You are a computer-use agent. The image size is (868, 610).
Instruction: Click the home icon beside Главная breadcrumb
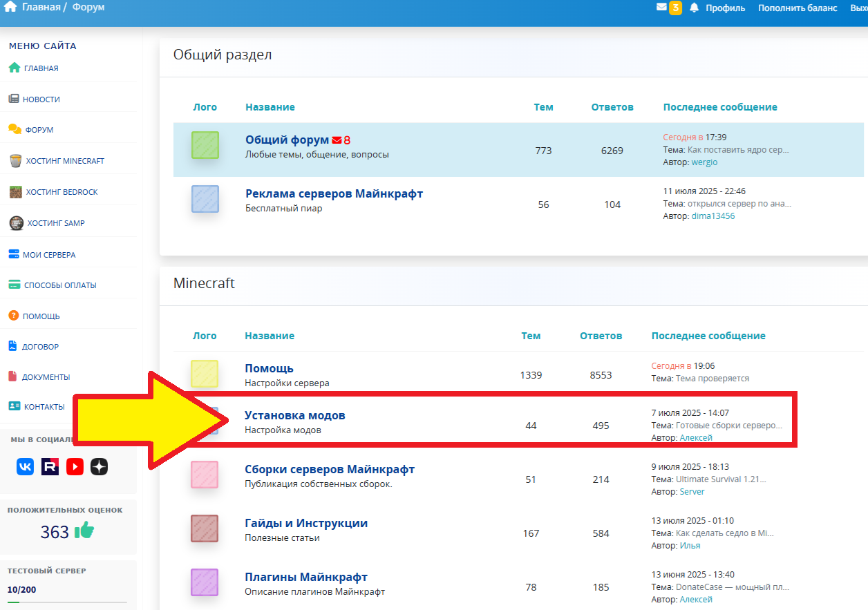tap(10, 7)
